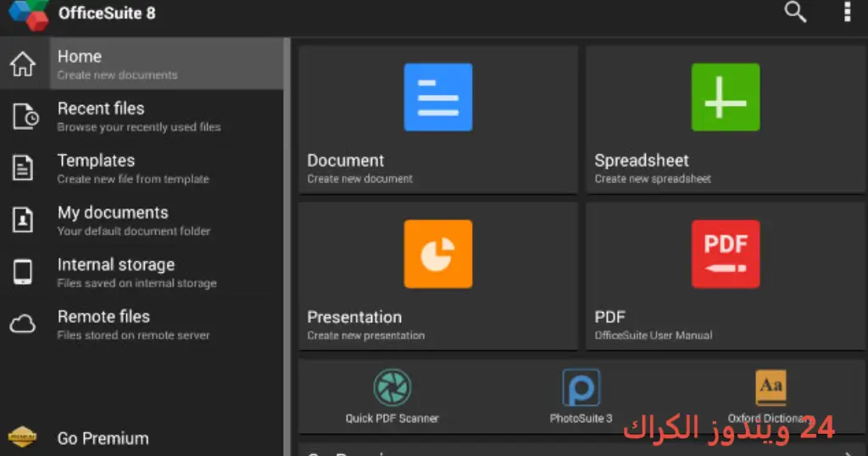Tap the Go Premium label

pyautogui.click(x=103, y=438)
